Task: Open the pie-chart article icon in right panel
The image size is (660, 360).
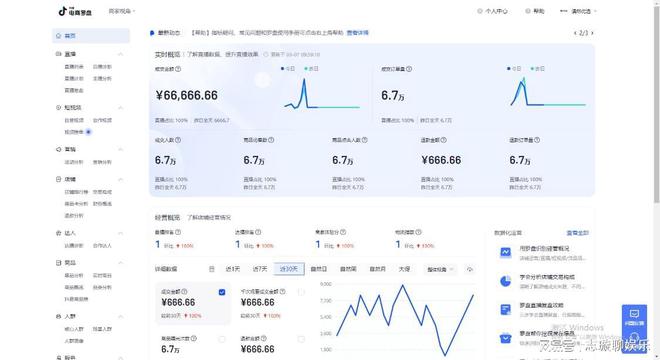Action: (505, 281)
